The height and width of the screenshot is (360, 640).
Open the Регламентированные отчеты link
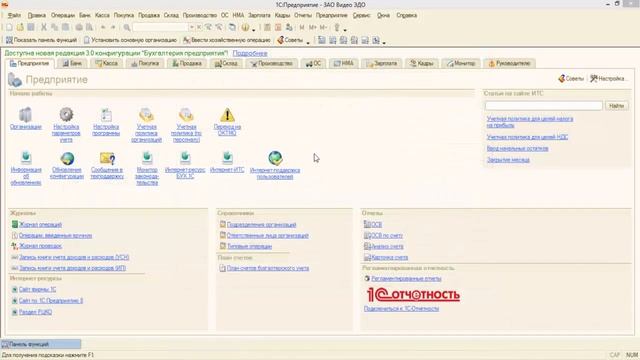[x=406, y=279]
